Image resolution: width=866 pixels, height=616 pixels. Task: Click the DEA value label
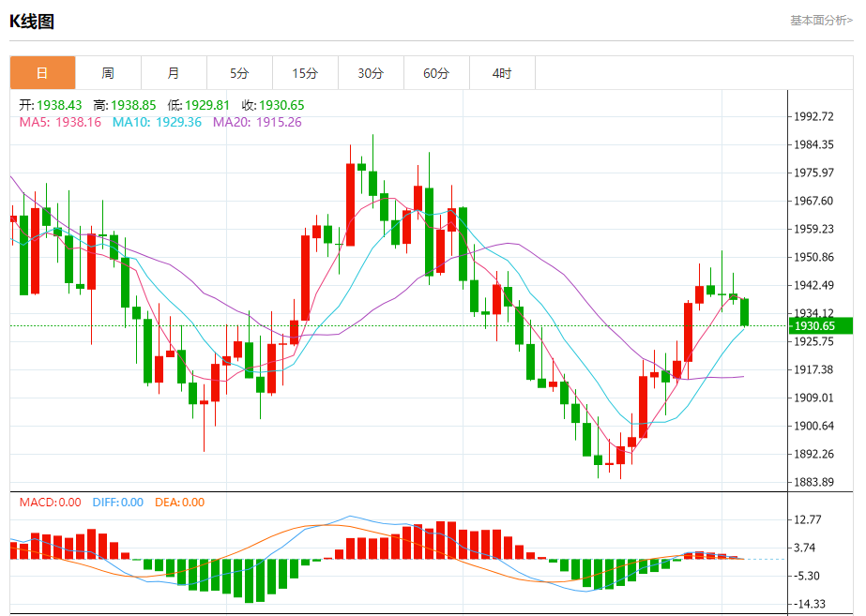click(x=179, y=503)
